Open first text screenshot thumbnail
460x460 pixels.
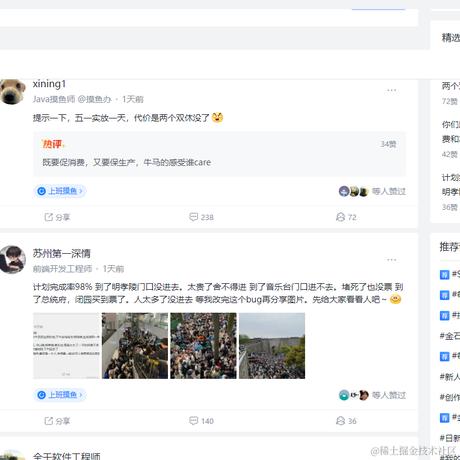pos(66,346)
